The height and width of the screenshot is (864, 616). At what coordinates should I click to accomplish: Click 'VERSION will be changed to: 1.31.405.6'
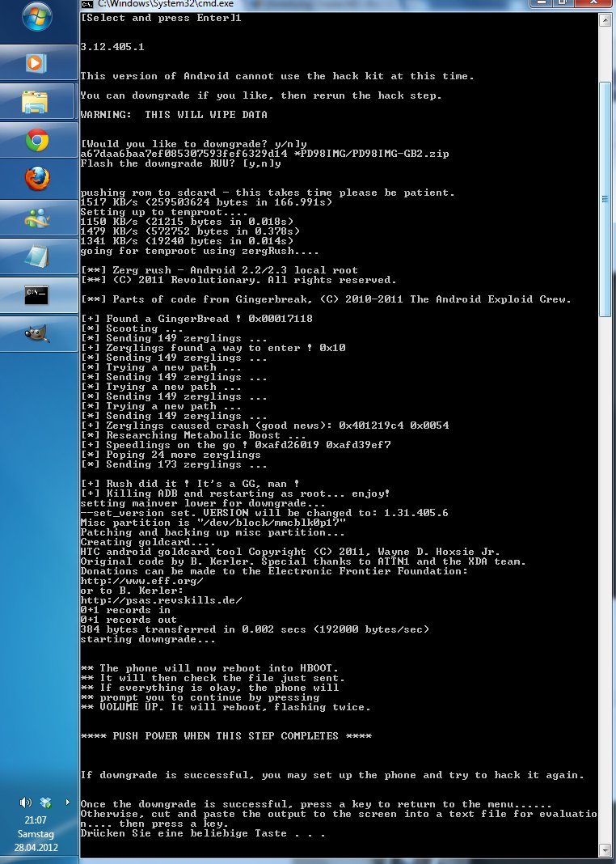click(x=264, y=513)
